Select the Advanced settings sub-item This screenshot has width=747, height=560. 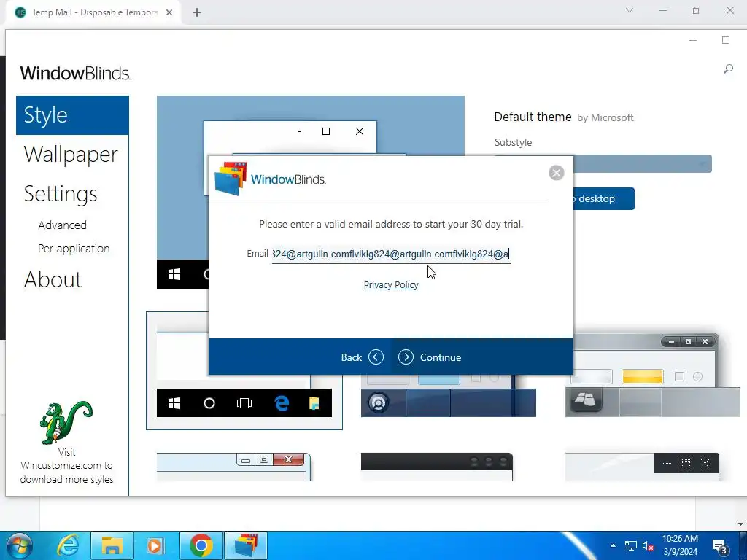coord(63,225)
